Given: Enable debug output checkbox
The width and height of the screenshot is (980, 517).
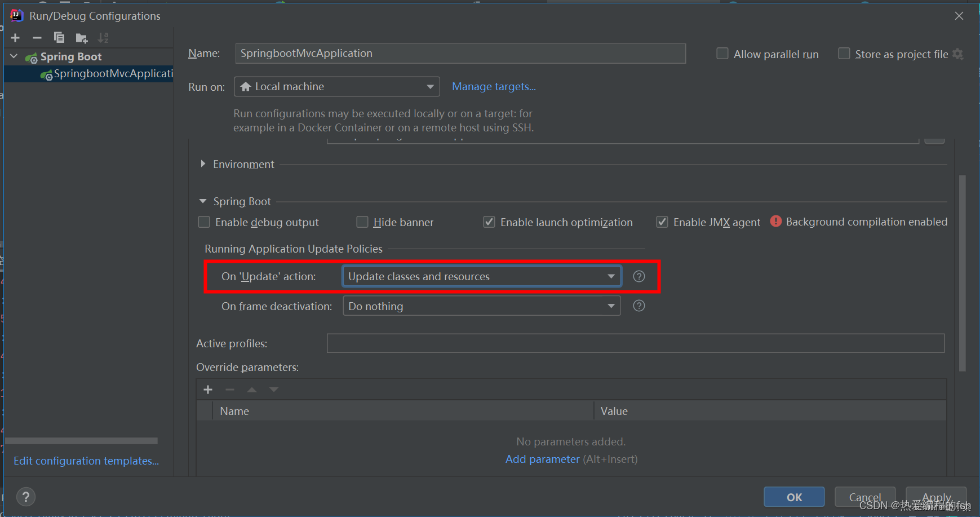Looking at the screenshot, I should pos(204,222).
